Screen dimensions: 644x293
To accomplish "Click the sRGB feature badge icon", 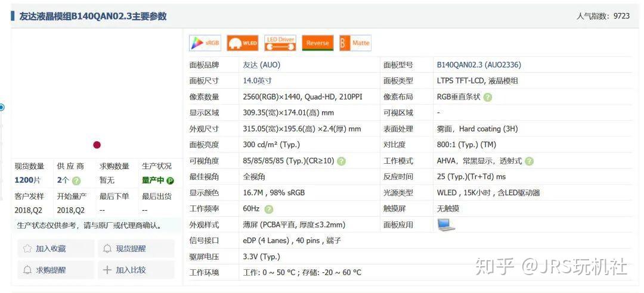I will click(205, 43).
